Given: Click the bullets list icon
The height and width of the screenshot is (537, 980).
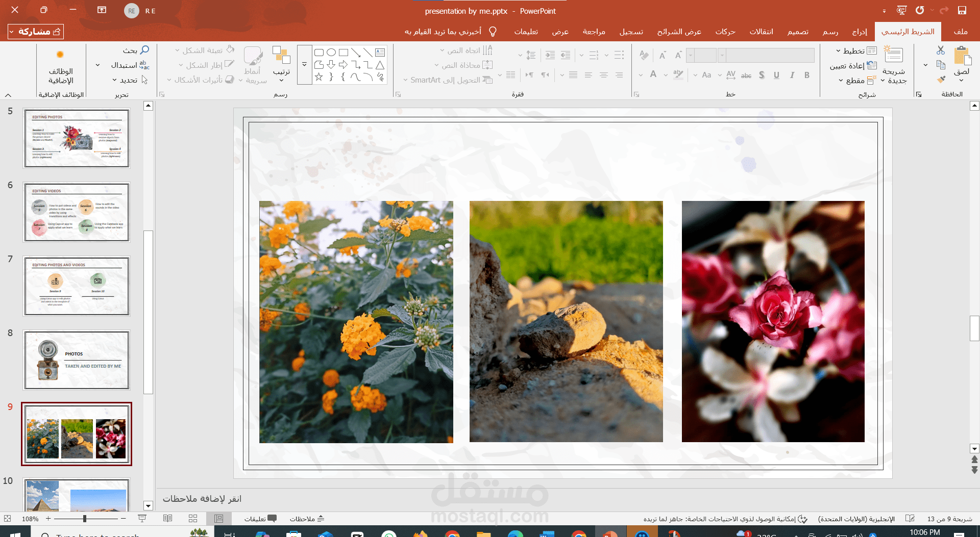Looking at the screenshot, I should (619, 55).
